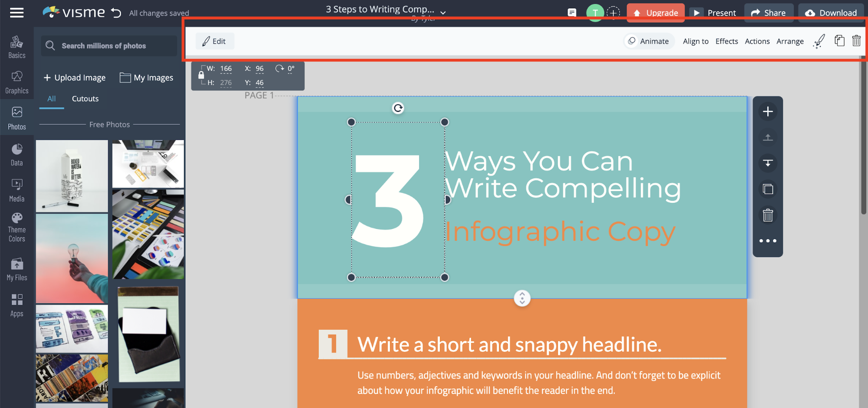Select 'Write a short and snappy headline.' text
This screenshot has width=868, height=408.
click(509, 345)
